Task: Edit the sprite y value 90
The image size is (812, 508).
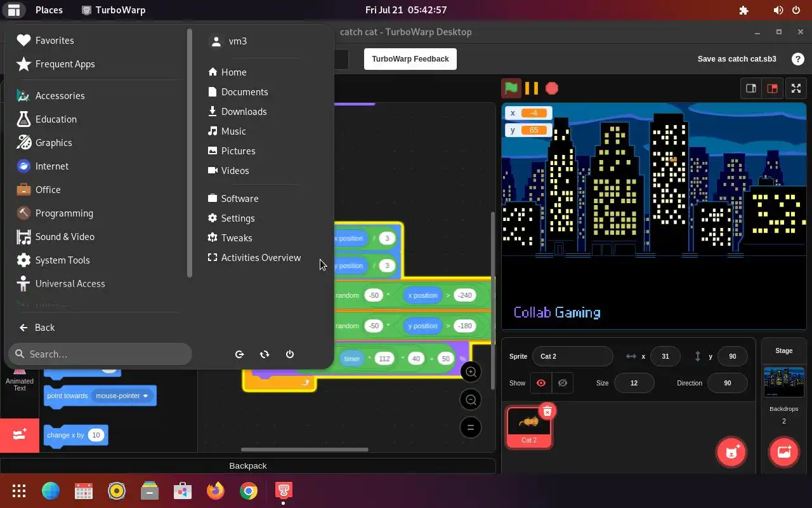Action: click(x=732, y=356)
